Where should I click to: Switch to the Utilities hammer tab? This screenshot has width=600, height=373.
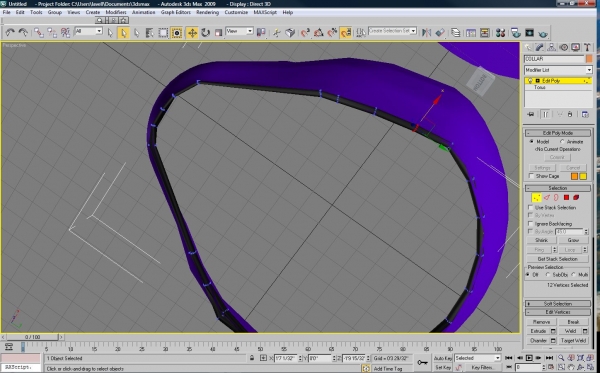587,47
